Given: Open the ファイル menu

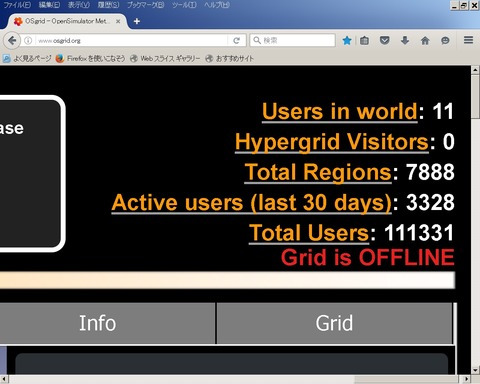Looking at the screenshot, I should click(17, 5).
